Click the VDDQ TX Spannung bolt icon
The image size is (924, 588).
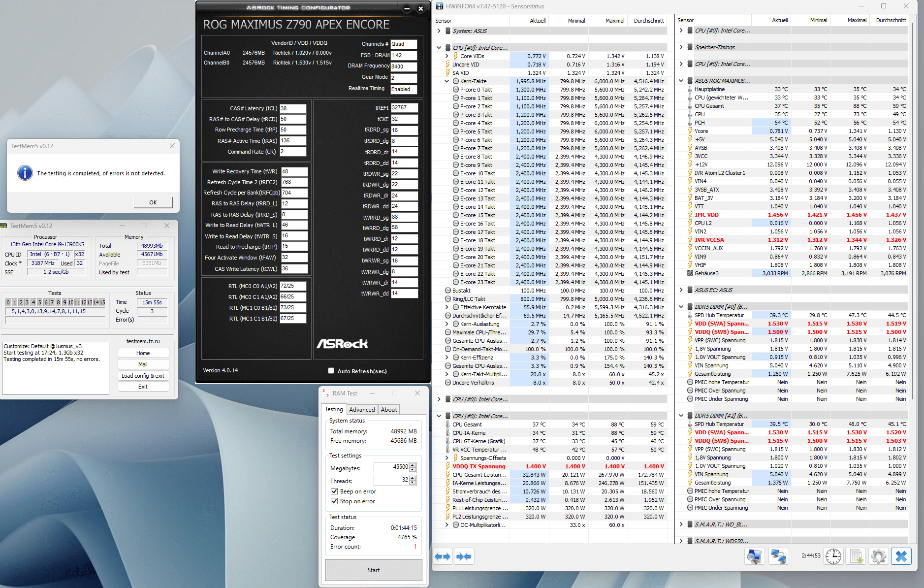coord(448,466)
